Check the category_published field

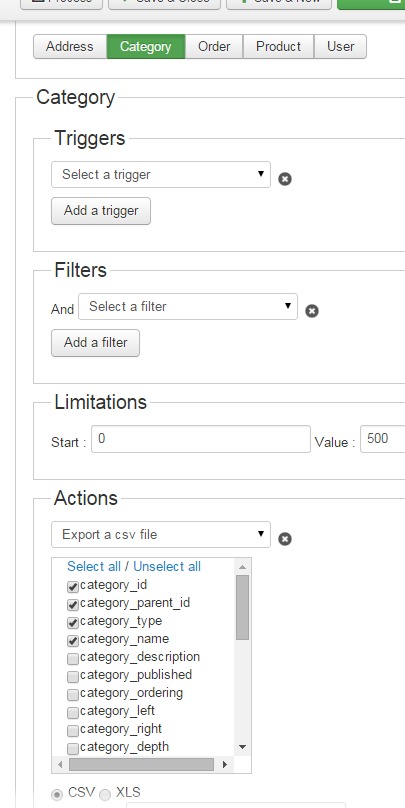tap(73, 677)
